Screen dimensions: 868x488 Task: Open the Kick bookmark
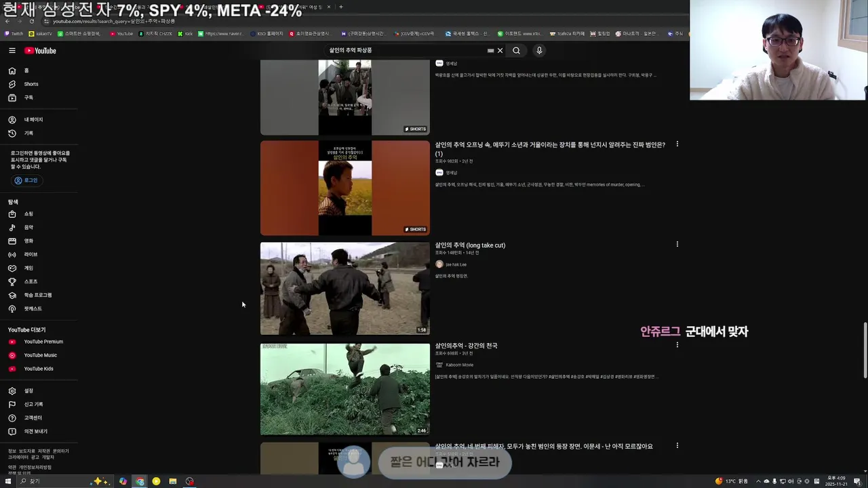pos(185,33)
